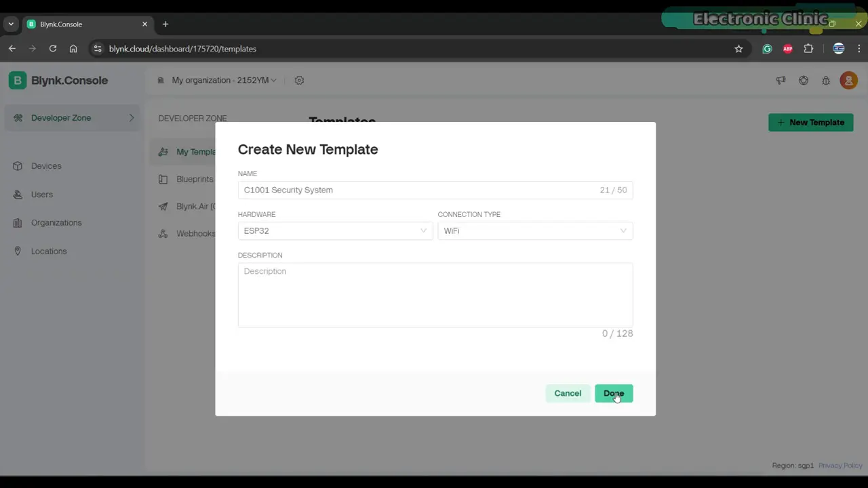Open the user profile avatar

click(x=848, y=80)
